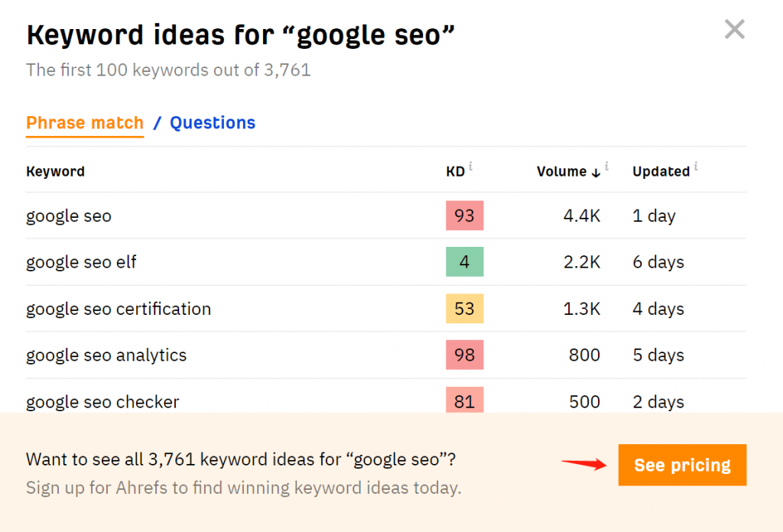Click the keyword 'google seo' in the table
This screenshot has width=783, height=532.
click(x=68, y=216)
